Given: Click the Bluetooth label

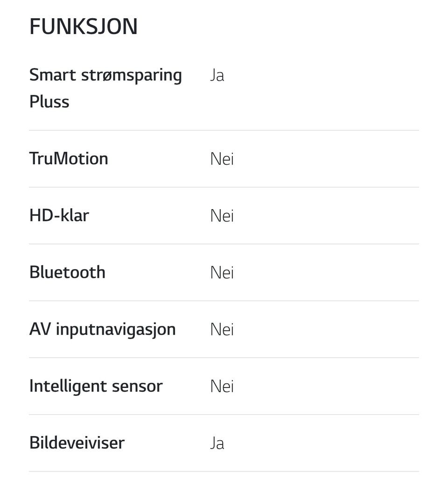Looking at the screenshot, I should point(67,272).
